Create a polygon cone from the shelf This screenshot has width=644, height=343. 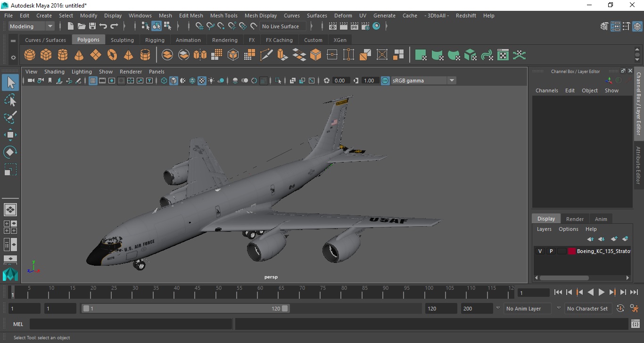tap(79, 55)
